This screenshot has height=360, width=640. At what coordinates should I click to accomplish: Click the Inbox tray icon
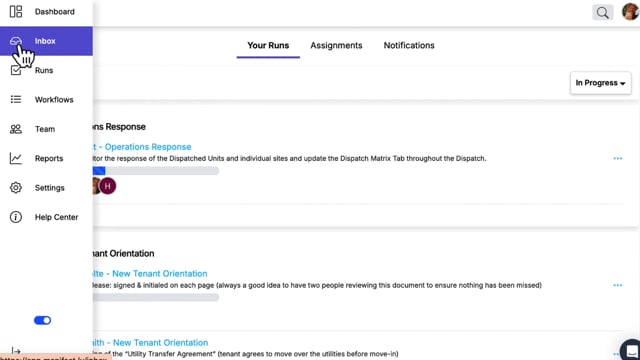(x=16, y=41)
